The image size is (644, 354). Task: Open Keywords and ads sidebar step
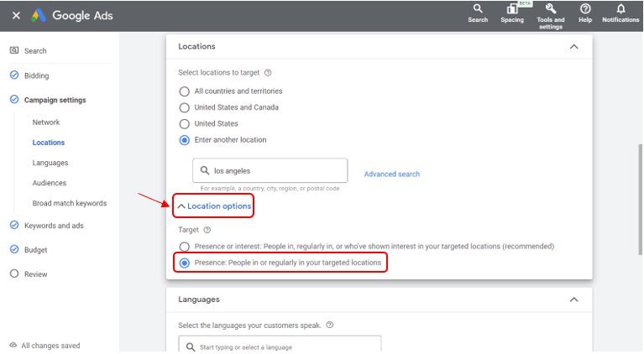[x=53, y=226]
